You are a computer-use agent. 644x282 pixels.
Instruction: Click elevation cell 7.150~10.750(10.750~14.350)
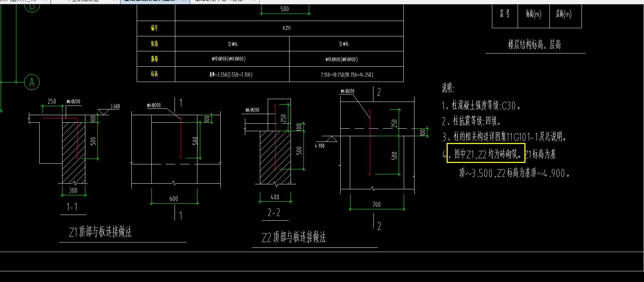[x=347, y=75]
